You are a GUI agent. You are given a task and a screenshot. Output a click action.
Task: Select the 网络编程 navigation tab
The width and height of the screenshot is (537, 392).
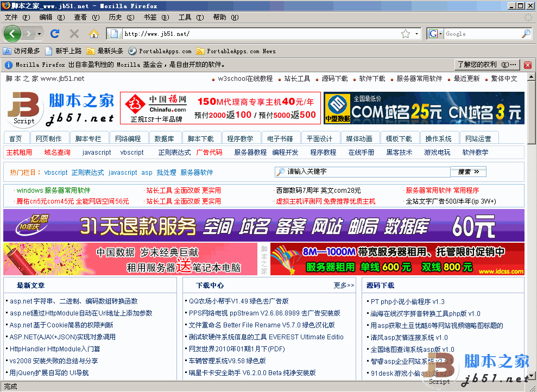128,138
